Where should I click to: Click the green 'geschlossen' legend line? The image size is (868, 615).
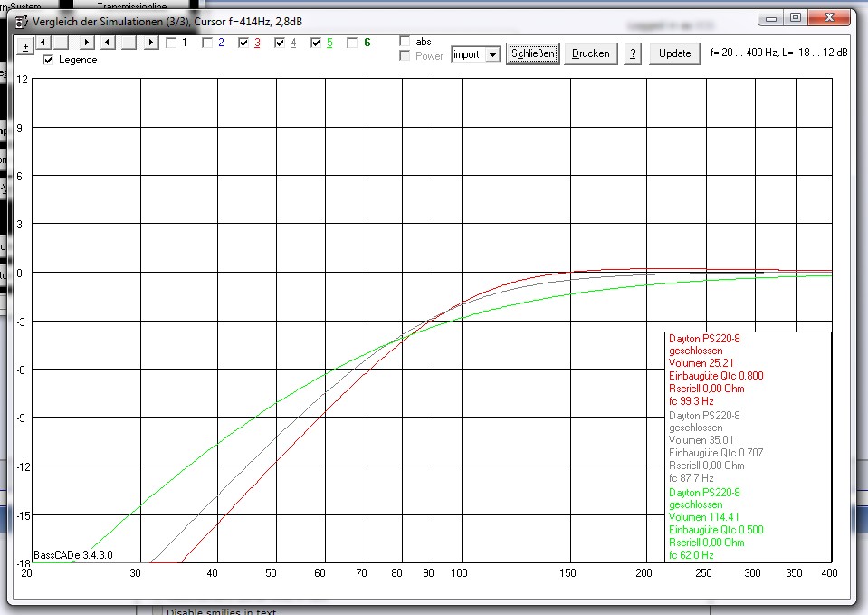(x=695, y=504)
